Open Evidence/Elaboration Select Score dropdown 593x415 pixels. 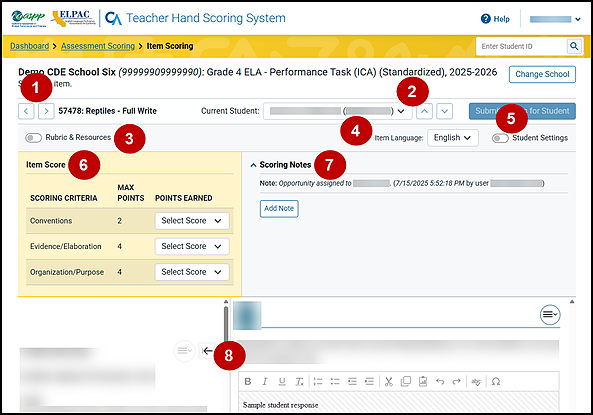pos(192,247)
